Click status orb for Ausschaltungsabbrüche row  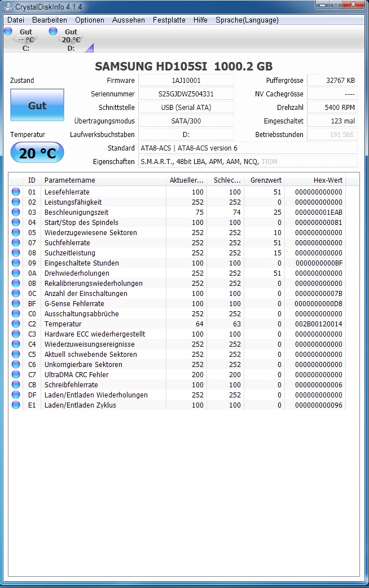tap(16, 313)
